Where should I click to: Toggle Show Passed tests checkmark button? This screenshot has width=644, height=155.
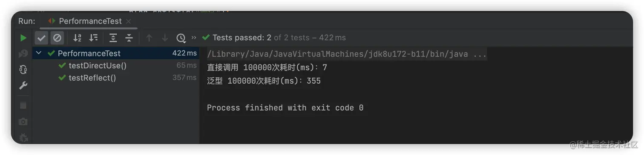click(x=41, y=38)
